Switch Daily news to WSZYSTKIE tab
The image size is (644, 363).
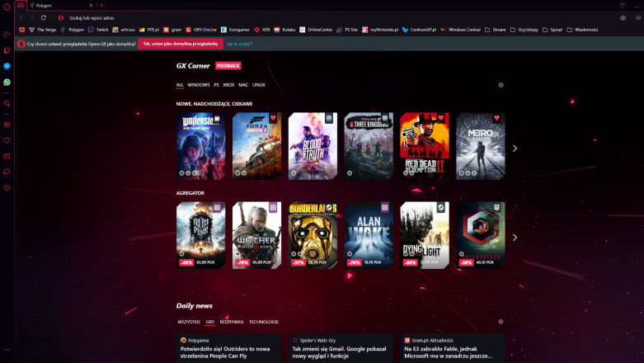point(189,322)
